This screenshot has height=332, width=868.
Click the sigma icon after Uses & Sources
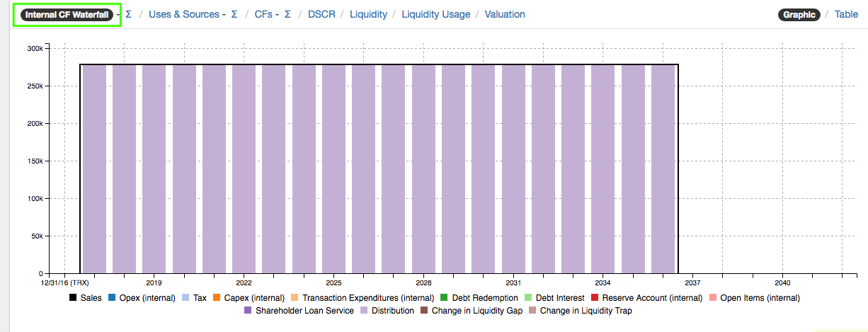[234, 14]
